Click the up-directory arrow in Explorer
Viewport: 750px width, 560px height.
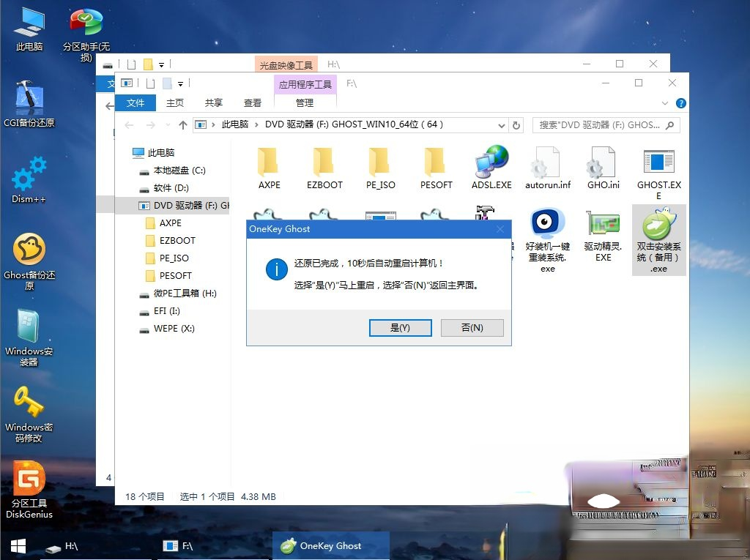pyautogui.click(x=182, y=125)
